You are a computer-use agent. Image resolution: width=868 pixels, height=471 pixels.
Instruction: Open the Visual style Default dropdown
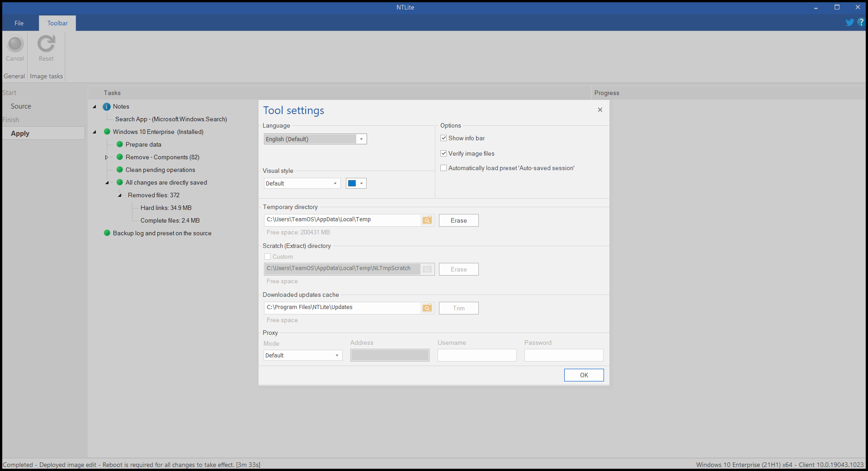[x=302, y=183]
